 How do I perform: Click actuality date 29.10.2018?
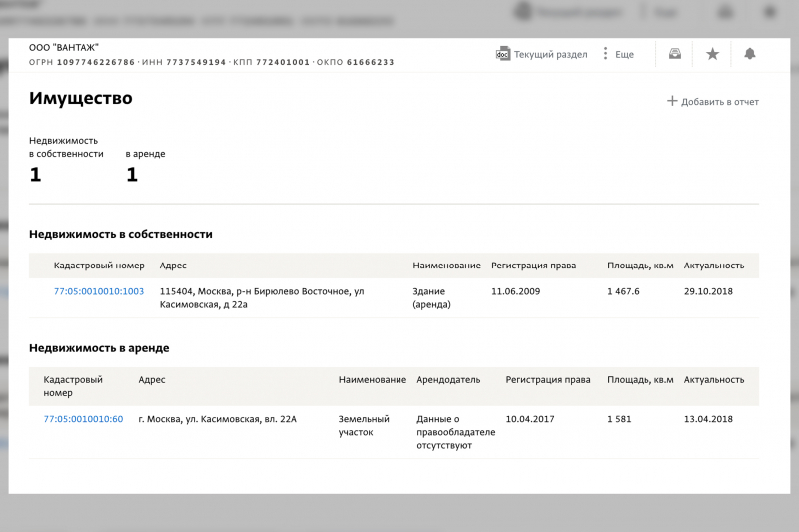click(x=708, y=291)
